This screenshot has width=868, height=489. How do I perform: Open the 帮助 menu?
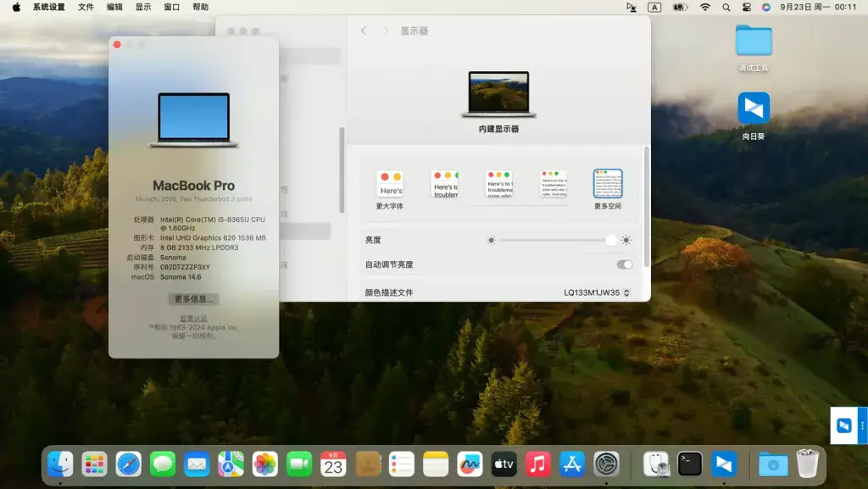(200, 7)
